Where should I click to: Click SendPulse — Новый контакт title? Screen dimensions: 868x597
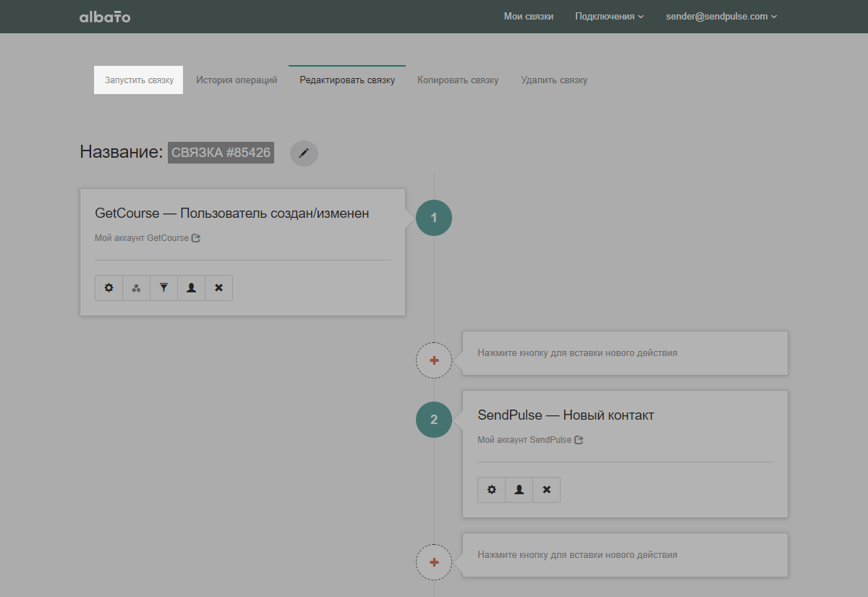(x=566, y=415)
